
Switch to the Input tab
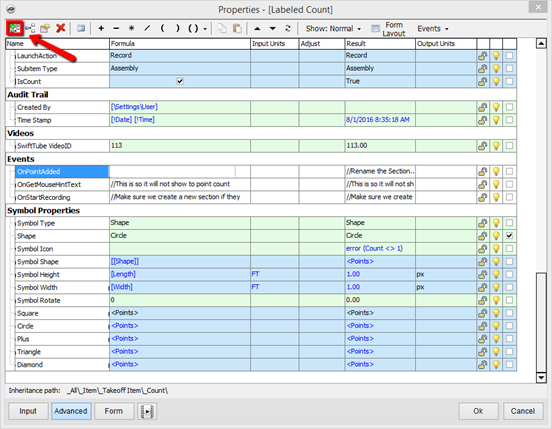click(x=28, y=411)
